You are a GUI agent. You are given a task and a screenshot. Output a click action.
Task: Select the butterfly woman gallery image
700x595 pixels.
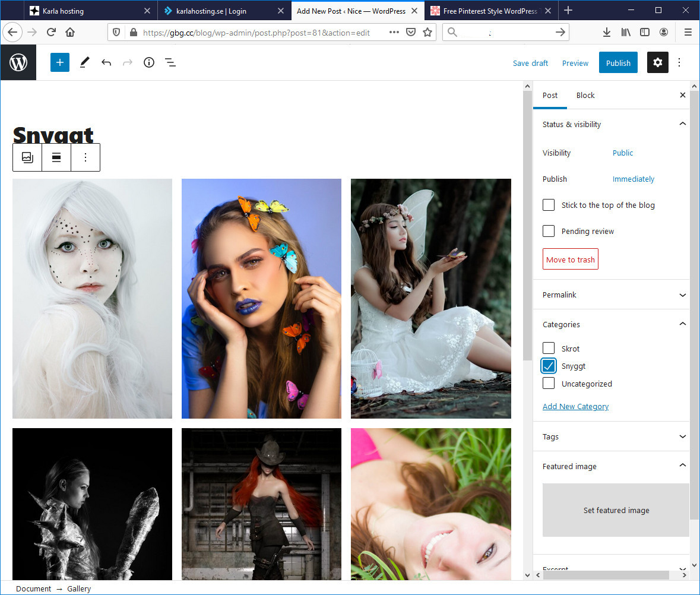tap(262, 299)
